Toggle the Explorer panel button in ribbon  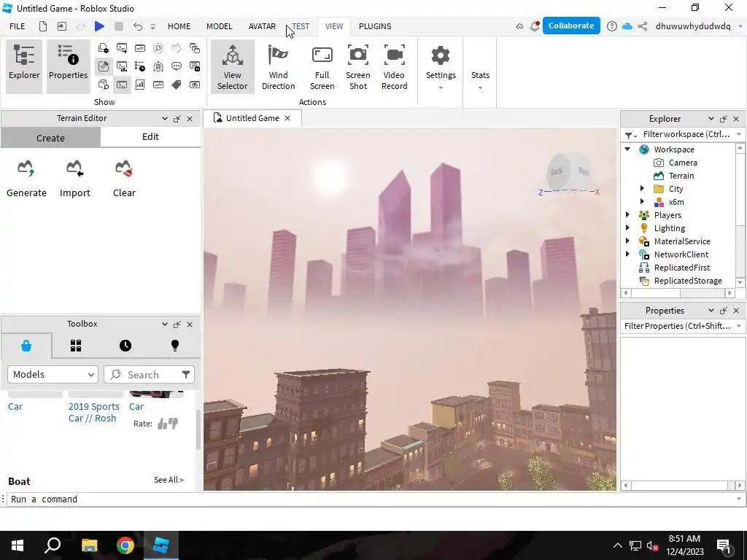[24, 66]
